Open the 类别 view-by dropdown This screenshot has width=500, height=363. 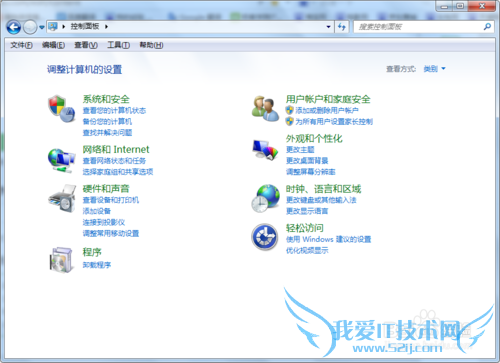(434, 69)
